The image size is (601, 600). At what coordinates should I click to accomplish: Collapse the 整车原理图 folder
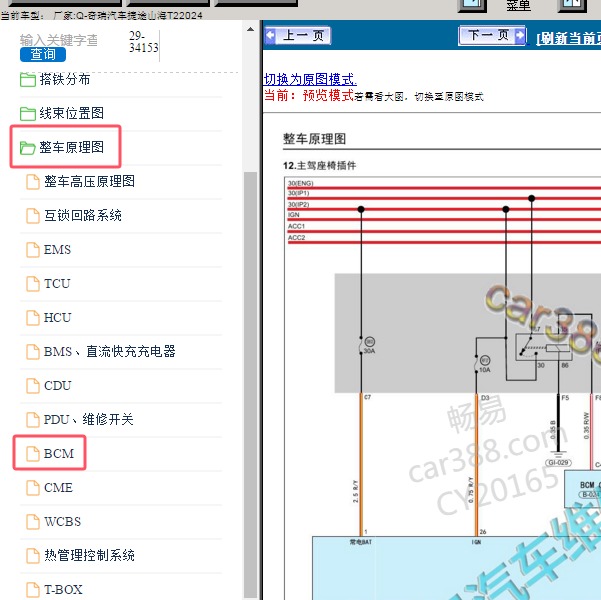(71, 147)
